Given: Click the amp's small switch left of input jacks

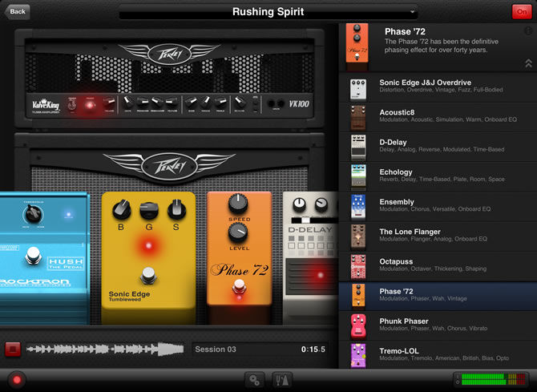Looking at the screenshot, I should click(256, 104).
